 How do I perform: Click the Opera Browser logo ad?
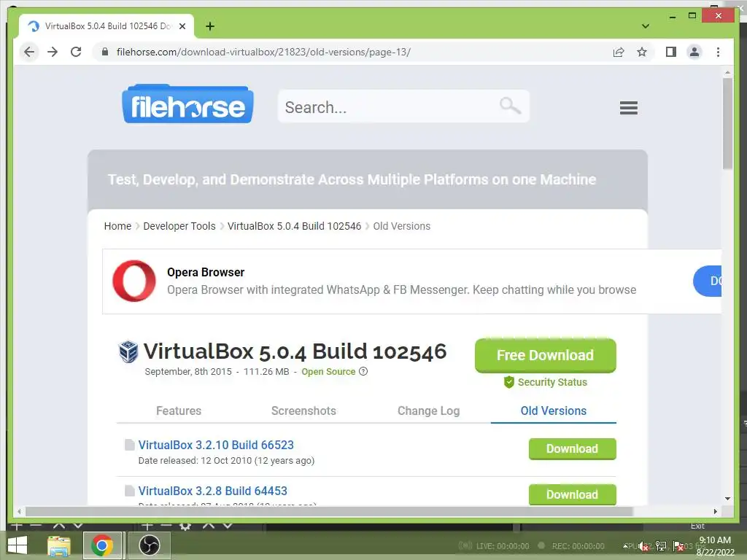[x=134, y=281]
